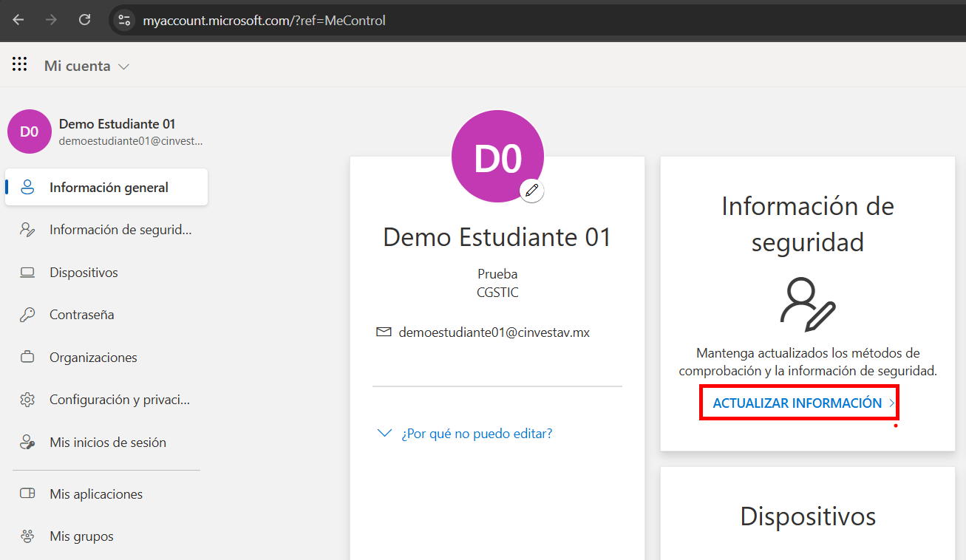
Task: Click the chevron next to ACTUALIZAR INFORMACIÓN
Action: click(x=891, y=403)
